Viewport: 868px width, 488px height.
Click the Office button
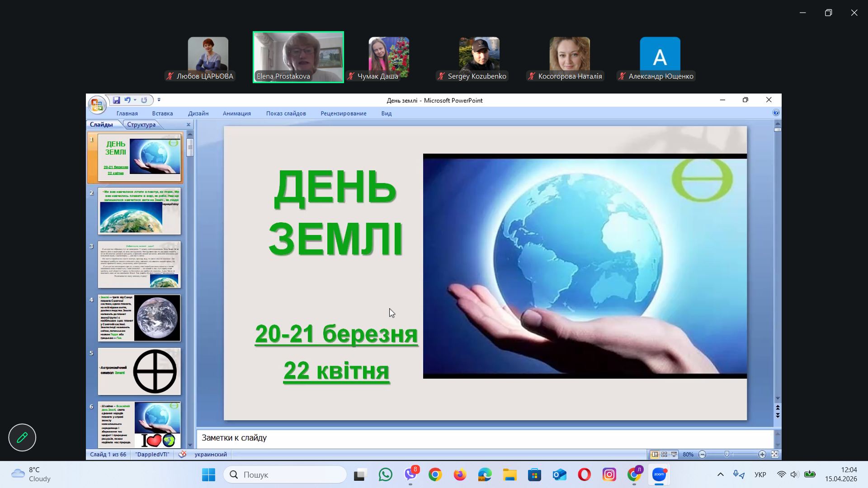point(96,105)
